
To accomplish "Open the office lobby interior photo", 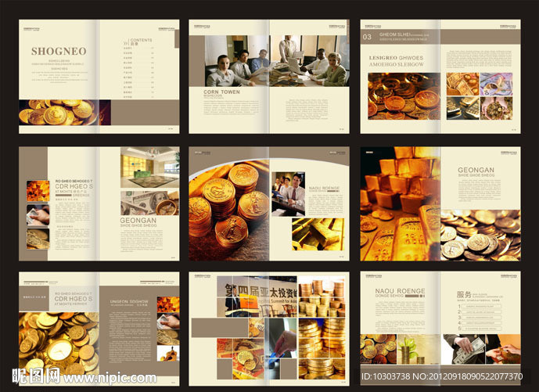I will [150, 167].
